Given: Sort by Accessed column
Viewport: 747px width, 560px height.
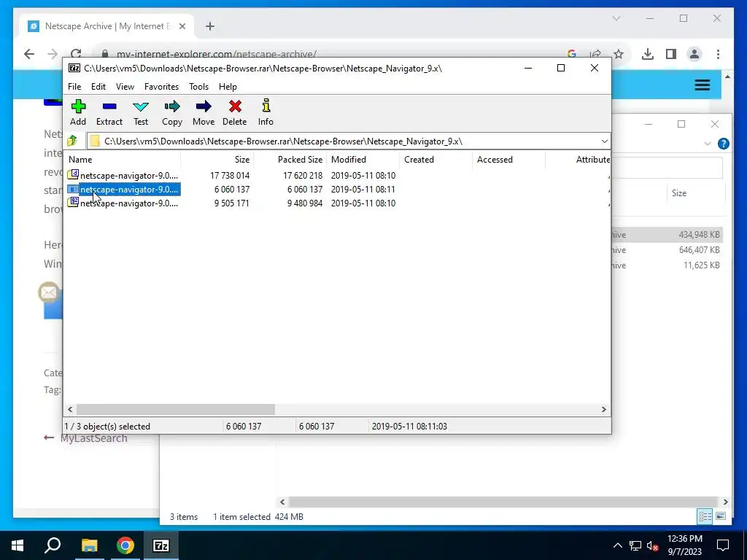Looking at the screenshot, I should [508, 160].
